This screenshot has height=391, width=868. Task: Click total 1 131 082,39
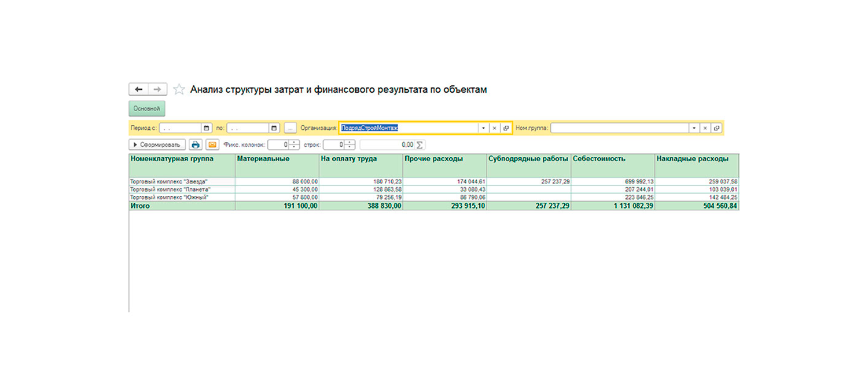(613, 206)
